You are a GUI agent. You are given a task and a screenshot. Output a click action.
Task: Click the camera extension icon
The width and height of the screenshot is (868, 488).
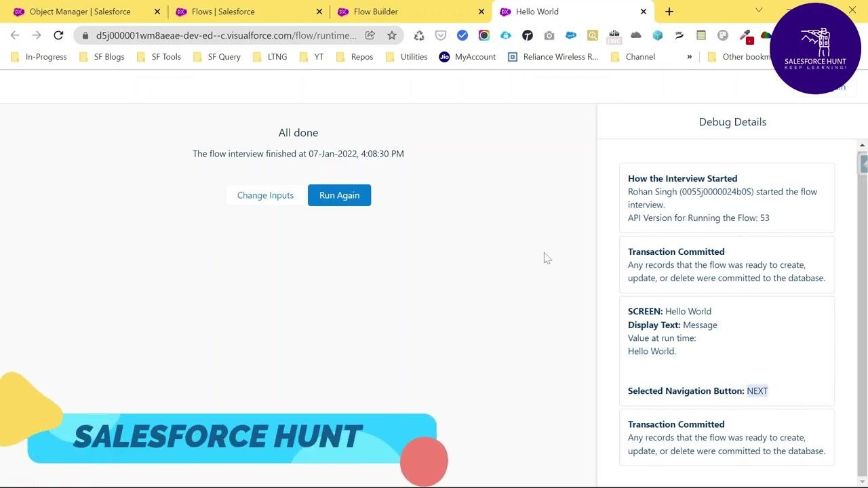click(549, 35)
